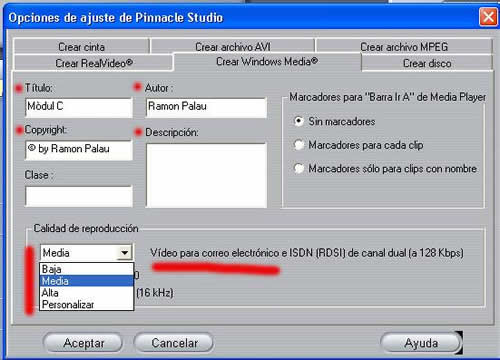Select the Crear Windows Media tab
The height and width of the screenshot is (360, 500).
(x=267, y=62)
